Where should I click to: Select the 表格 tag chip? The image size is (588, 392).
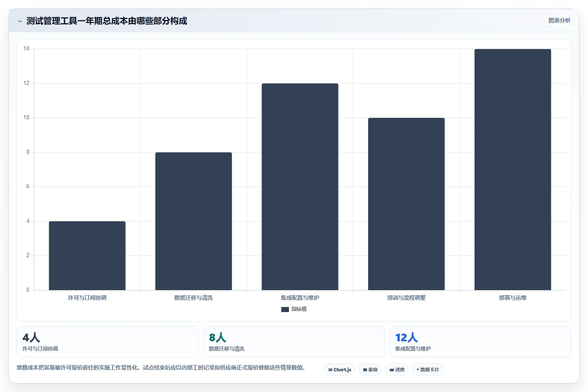(x=370, y=370)
